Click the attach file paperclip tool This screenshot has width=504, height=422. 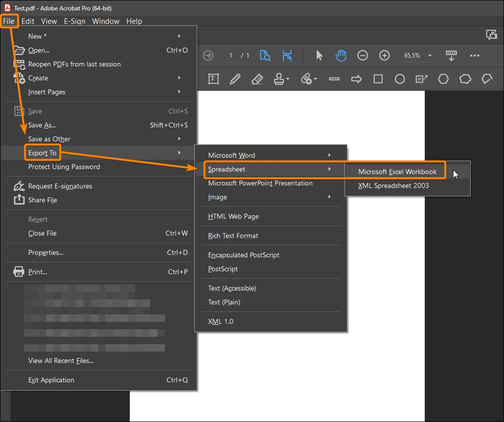306,79
